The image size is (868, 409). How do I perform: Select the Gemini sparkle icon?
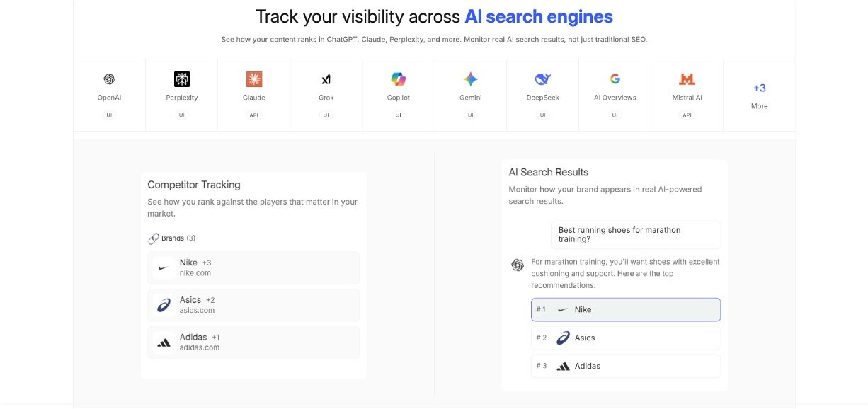471,79
